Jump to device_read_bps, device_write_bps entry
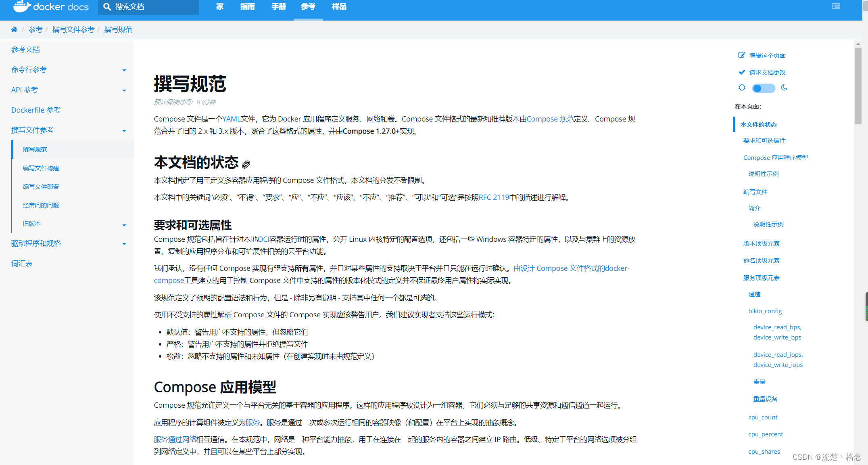 [x=777, y=332]
